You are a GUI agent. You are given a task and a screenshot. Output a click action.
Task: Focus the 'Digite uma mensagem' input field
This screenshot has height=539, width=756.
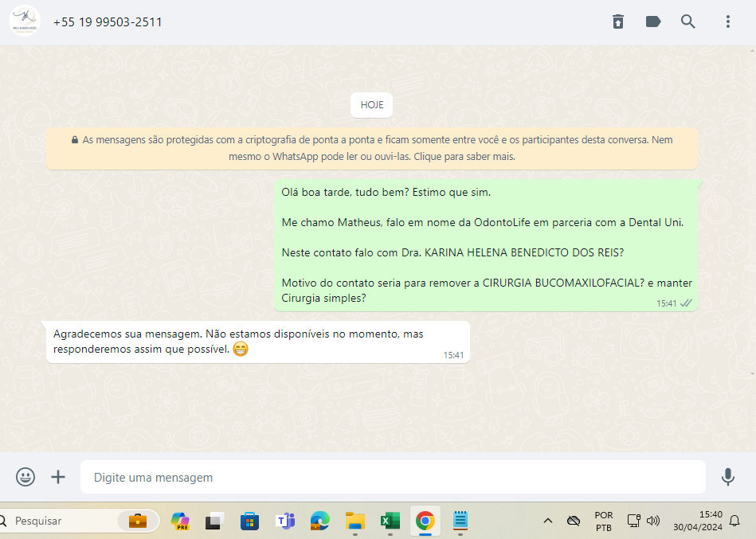click(393, 477)
